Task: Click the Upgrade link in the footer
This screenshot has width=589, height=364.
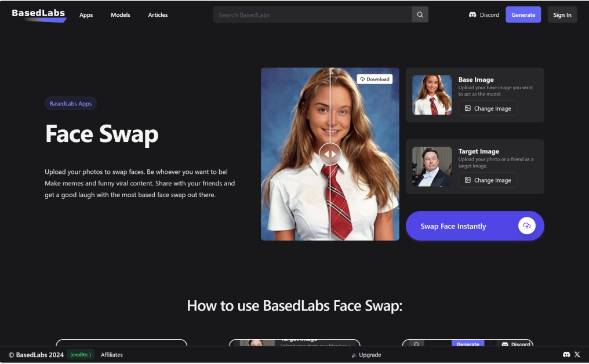Action: pos(366,355)
